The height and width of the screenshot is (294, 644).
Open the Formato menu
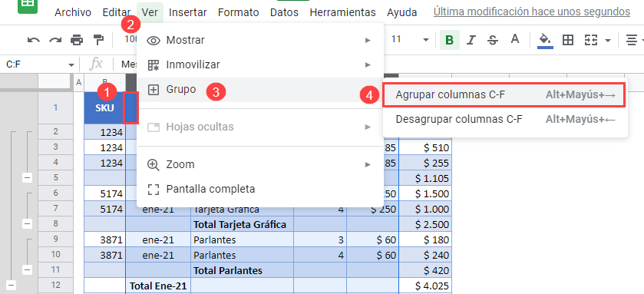click(x=238, y=12)
